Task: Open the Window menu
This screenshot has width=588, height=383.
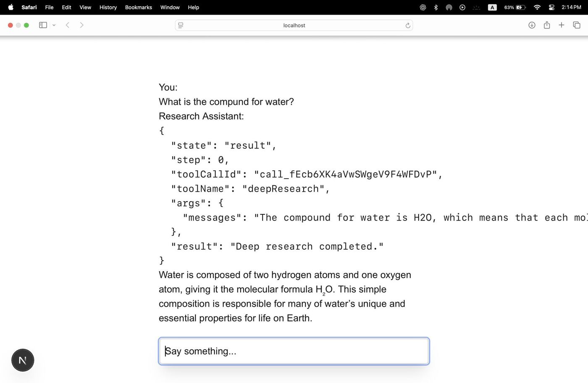Action: point(170,7)
